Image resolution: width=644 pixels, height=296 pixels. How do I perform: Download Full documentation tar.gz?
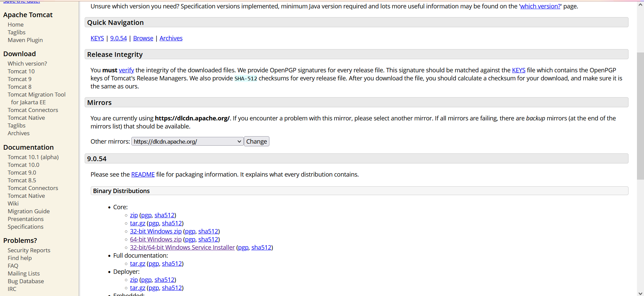pos(138,263)
